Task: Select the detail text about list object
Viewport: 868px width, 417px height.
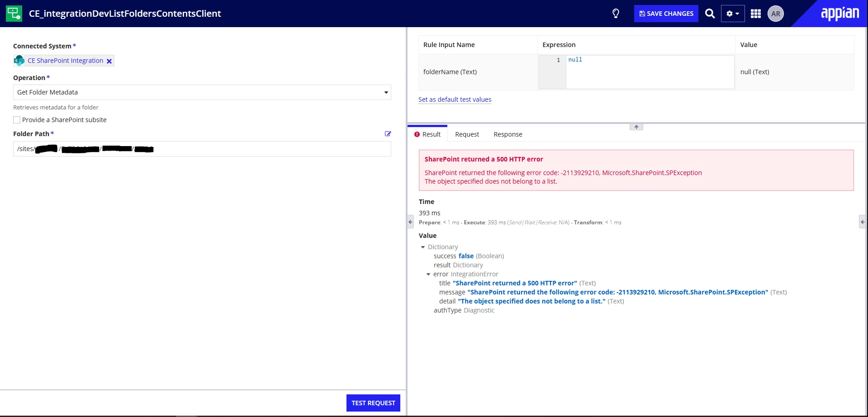Action: coord(531,301)
